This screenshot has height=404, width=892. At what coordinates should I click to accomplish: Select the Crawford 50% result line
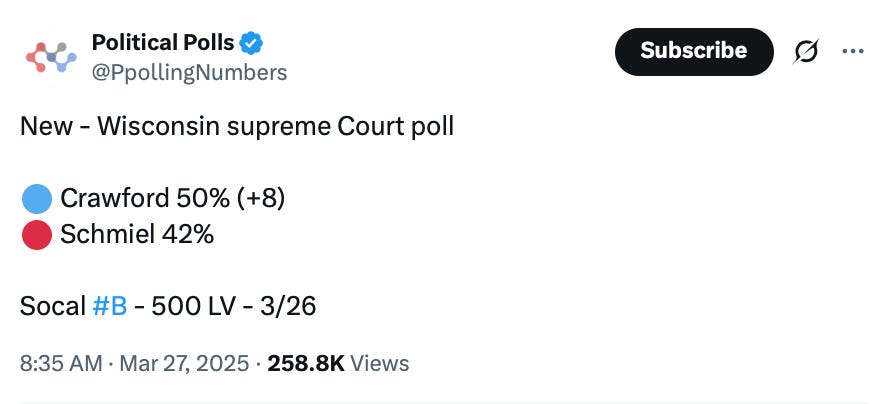[x=153, y=199]
